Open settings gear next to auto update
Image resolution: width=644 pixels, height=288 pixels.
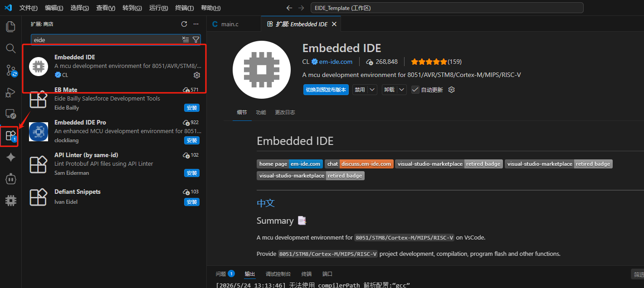(x=451, y=90)
